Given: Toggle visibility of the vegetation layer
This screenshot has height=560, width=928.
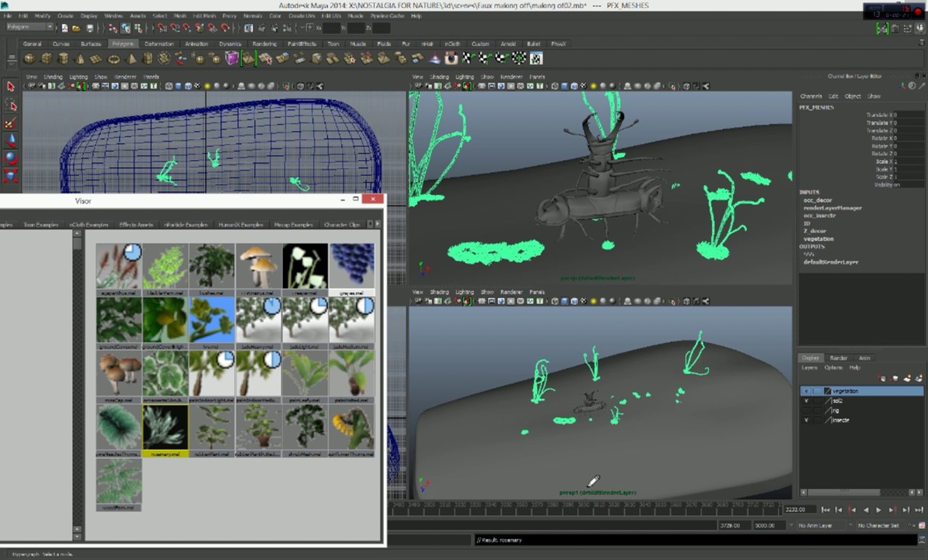Looking at the screenshot, I should (806, 391).
